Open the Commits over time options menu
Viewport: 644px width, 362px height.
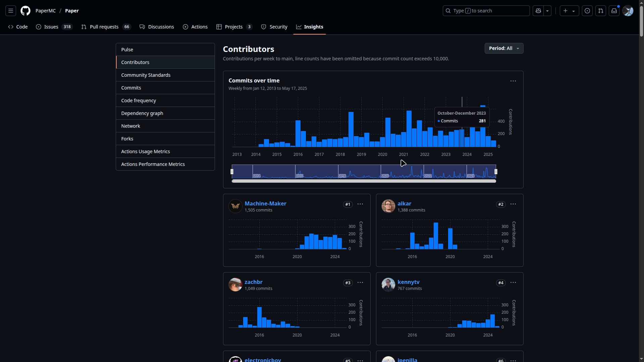pos(513,81)
